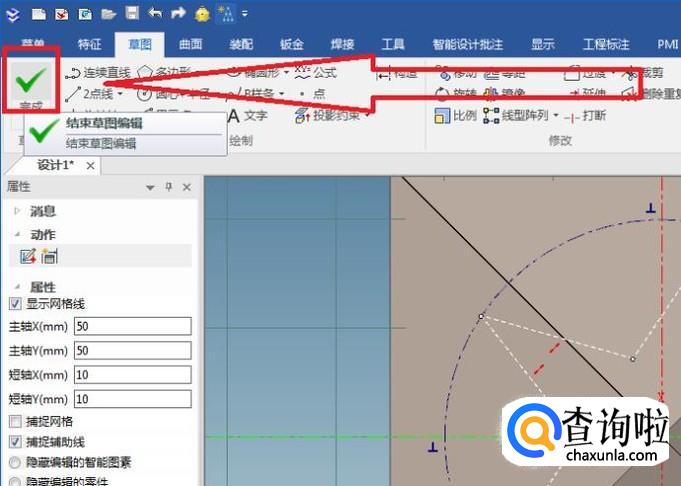Screen dimensions: 681x486
Task: Click the application logo in title bar
Action: (x=13, y=14)
